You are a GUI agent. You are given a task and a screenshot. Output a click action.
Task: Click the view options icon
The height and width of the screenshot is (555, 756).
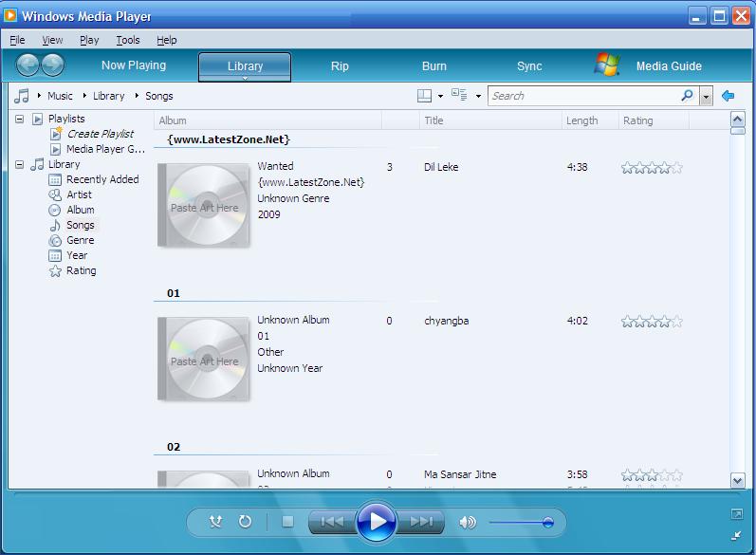click(459, 95)
